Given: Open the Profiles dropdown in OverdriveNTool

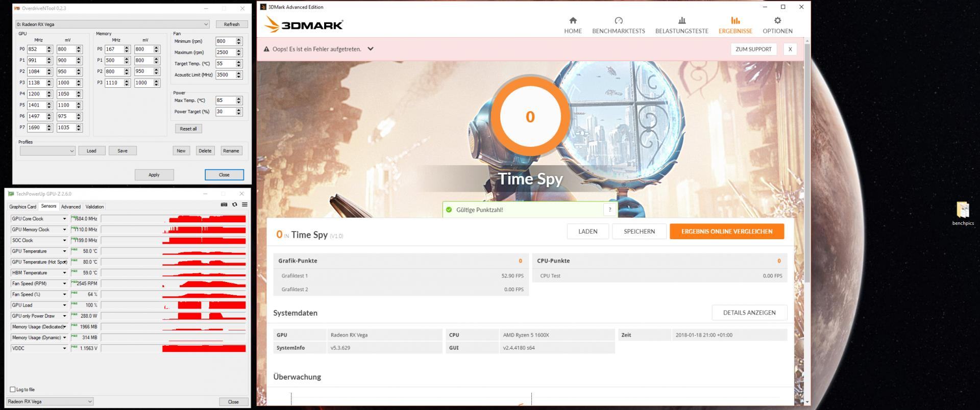Looking at the screenshot, I should 47,151.
